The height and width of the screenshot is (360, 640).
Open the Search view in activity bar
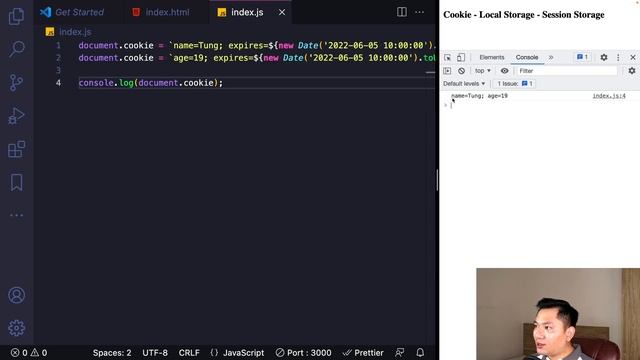pos(16,49)
